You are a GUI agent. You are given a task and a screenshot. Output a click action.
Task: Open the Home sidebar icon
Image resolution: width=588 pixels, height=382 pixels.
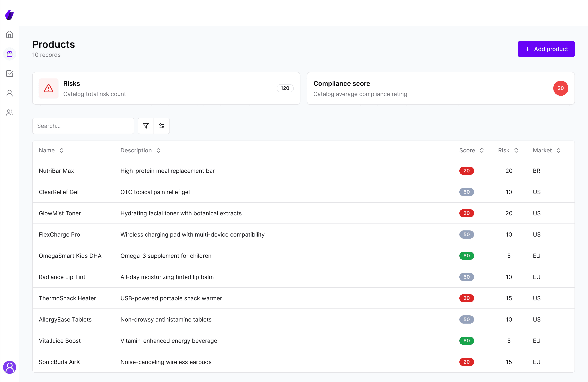pos(9,34)
